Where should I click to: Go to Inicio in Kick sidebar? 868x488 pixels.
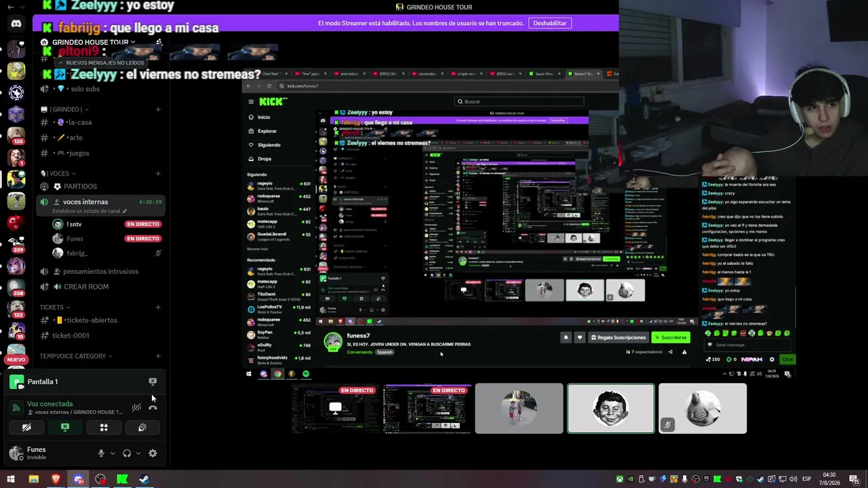(x=264, y=117)
